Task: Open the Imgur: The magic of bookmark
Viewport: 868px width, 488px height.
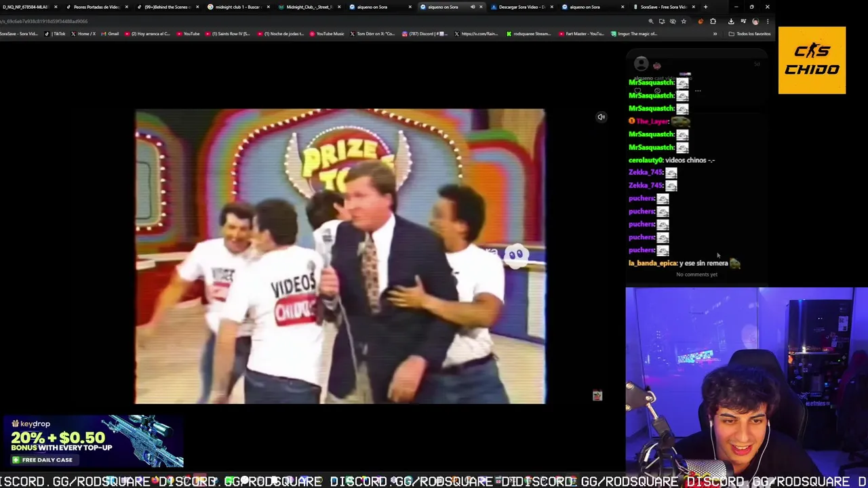Action: click(634, 34)
